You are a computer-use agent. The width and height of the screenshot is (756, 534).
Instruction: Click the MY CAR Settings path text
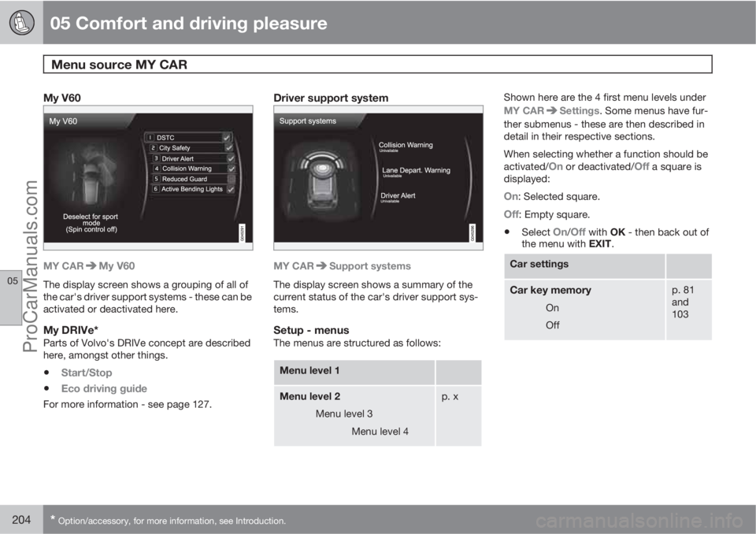click(x=551, y=110)
